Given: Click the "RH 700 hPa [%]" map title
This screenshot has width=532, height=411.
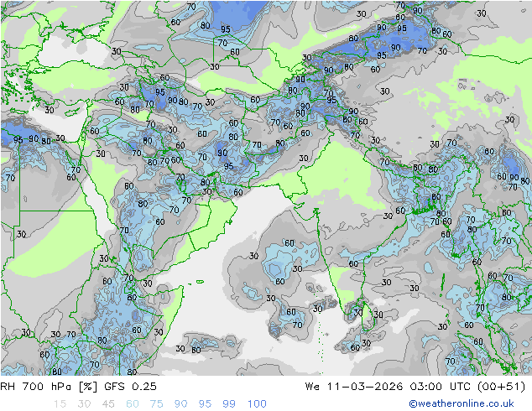Looking at the screenshot, I should [50, 387].
